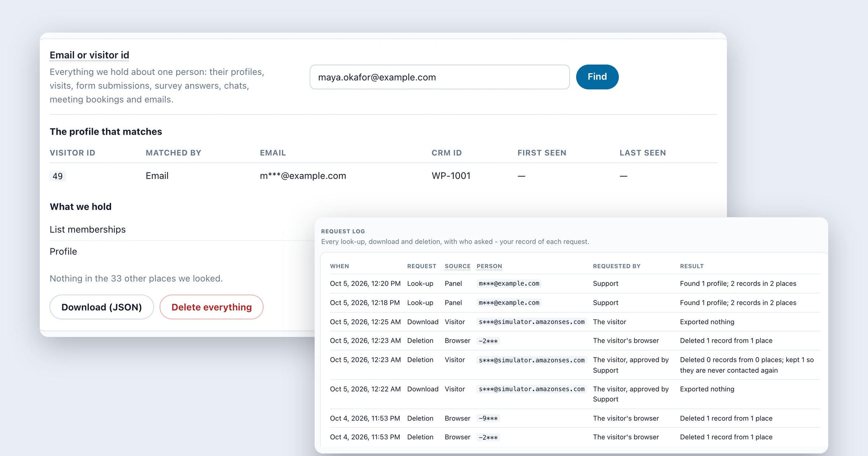Viewport: 868px width, 456px height.
Task: Click the SOURCE column header in request log
Action: (458, 266)
